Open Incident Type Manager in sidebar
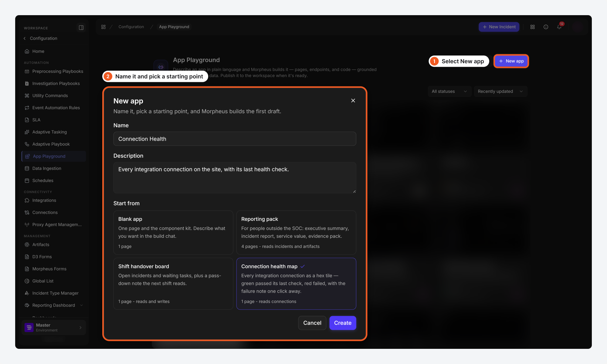The height and width of the screenshot is (364, 607). pyautogui.click(x=54, y=293)
